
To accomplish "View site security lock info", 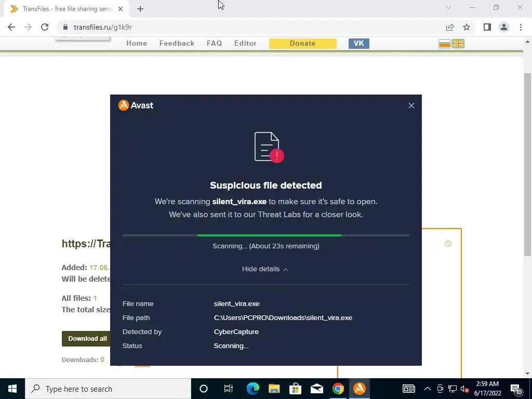I will click(65, 27).
